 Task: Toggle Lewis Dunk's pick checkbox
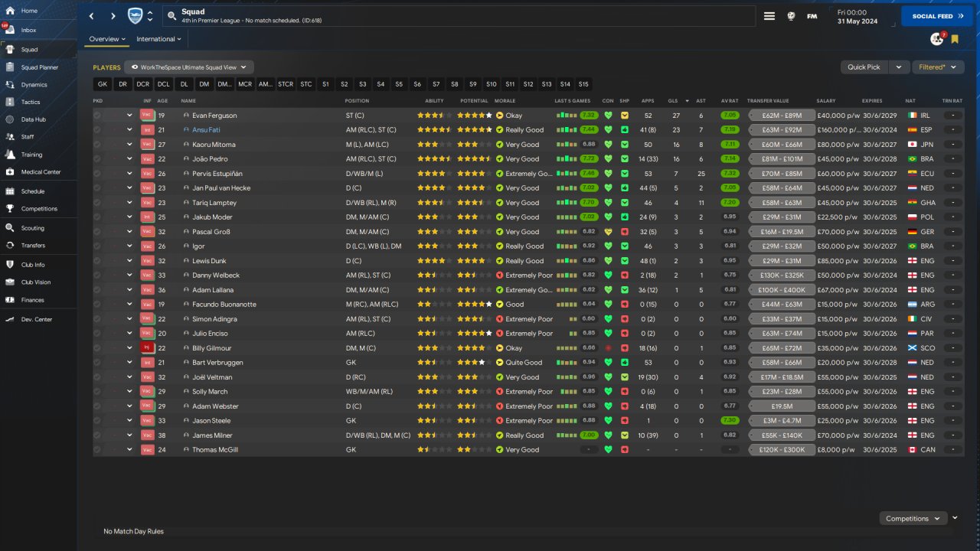97,261
